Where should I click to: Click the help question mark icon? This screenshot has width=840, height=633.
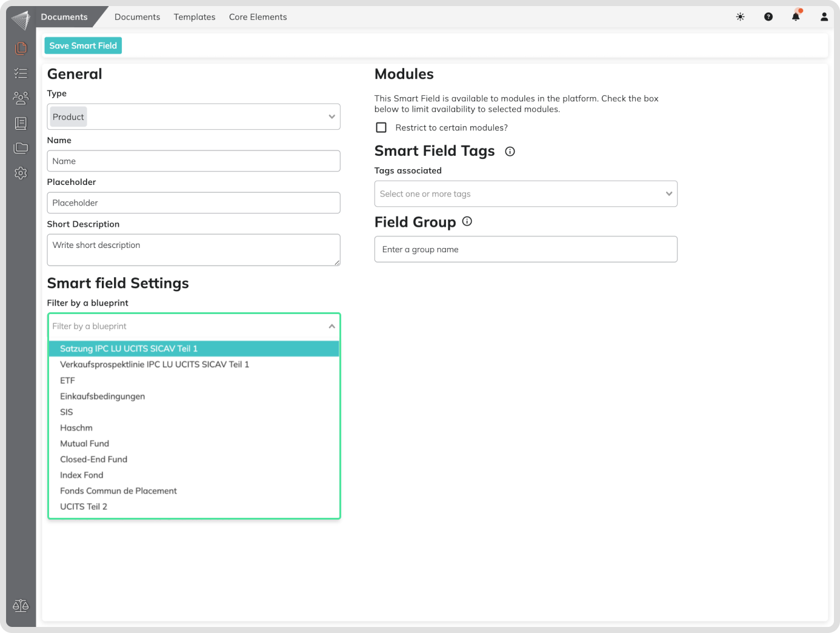coord(768,17)
